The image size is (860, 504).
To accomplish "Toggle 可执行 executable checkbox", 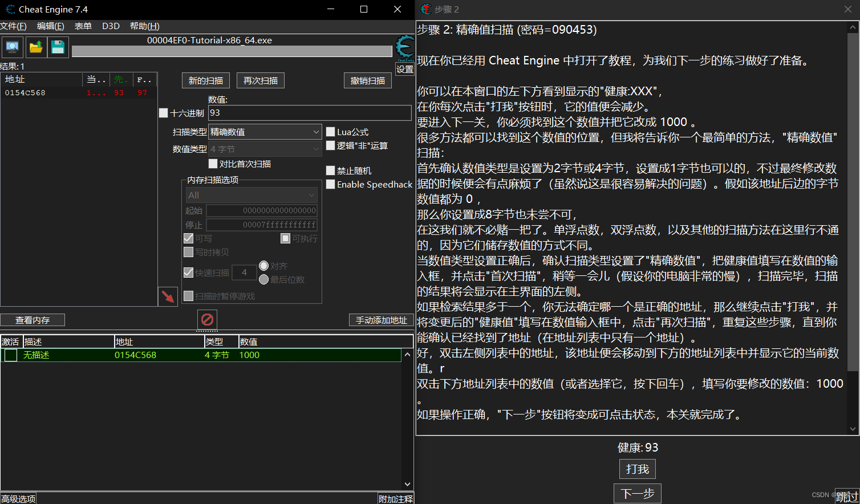I will pyautogui.click(x=286, y=238).
